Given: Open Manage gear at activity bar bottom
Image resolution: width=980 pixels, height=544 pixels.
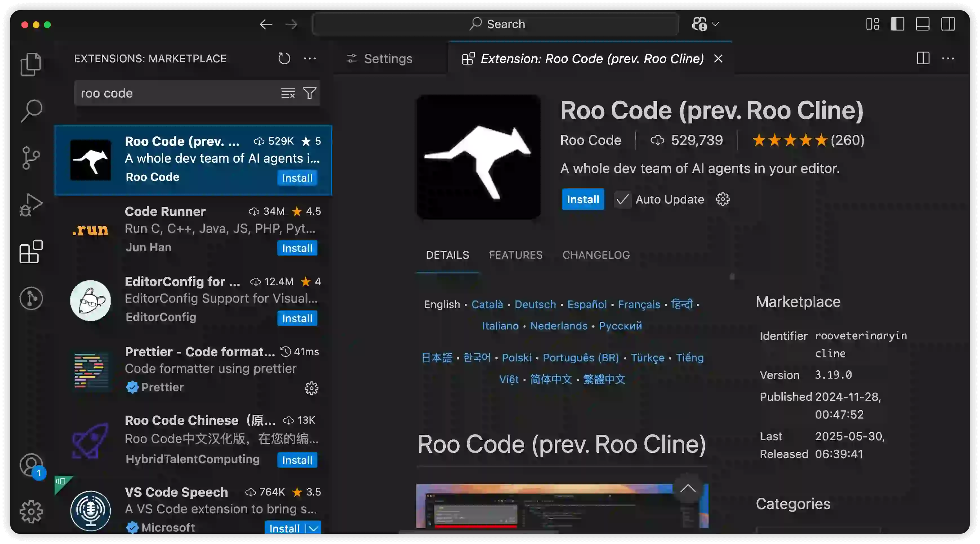Looking at the screenshot, I should 31,512.
